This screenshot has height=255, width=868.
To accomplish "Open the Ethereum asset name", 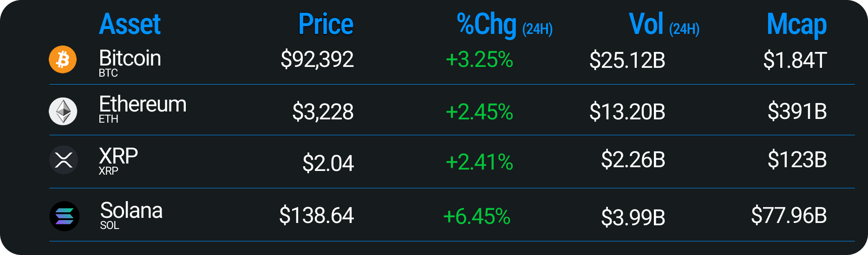I will point(143,105).
